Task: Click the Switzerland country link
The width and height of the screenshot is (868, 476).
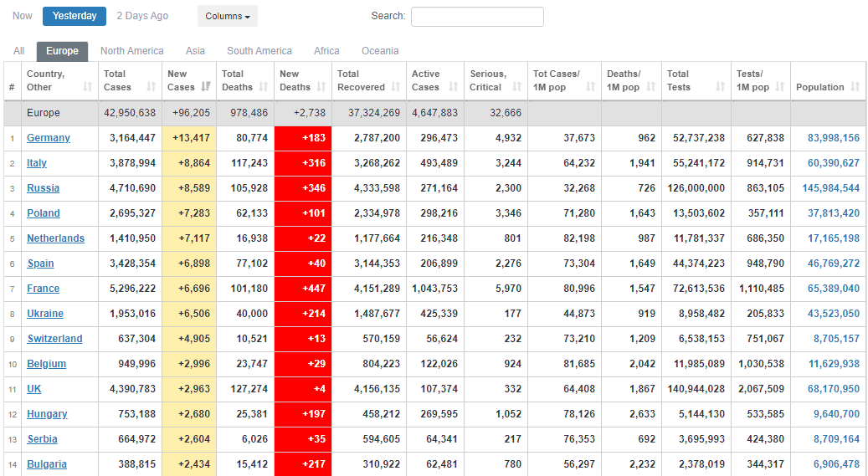Action: pos(54,339)
